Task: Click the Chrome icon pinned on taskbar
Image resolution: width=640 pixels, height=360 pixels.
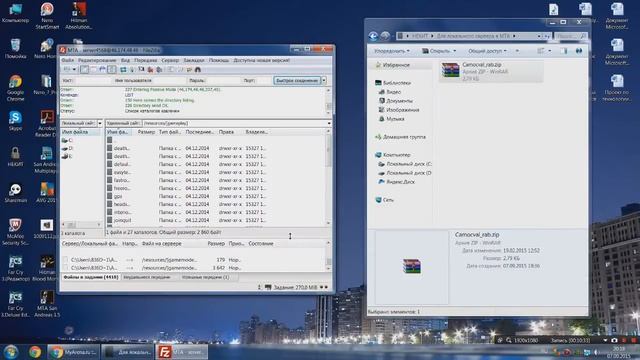Action: 35,352
